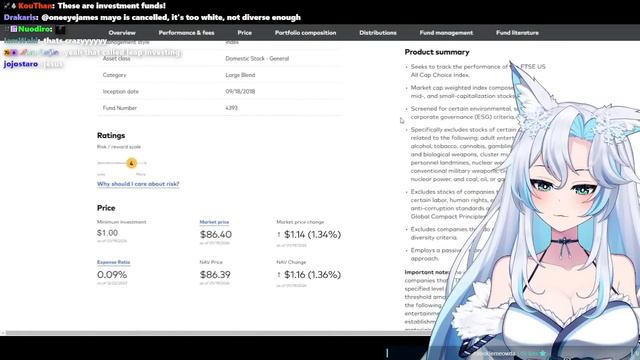Click jojostaro's chat username
640x360 pixels.
21,64
